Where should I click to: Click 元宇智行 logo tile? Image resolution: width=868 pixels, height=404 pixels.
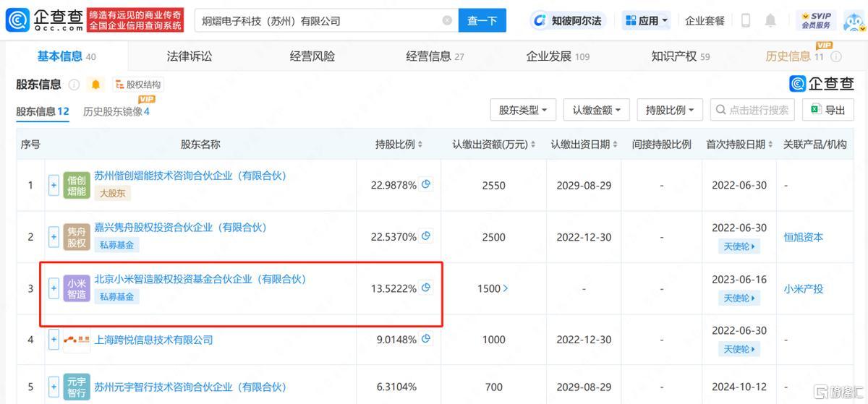pos(77,387)
